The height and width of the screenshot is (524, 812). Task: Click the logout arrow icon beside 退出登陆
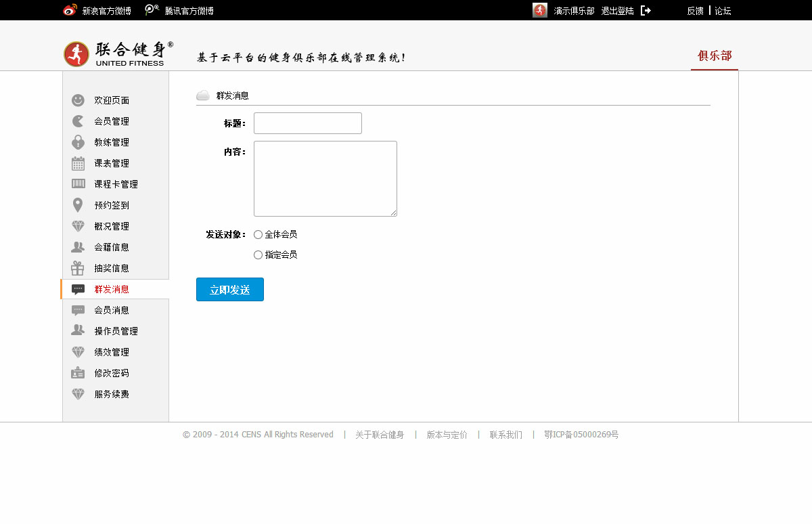pos(646,11)
